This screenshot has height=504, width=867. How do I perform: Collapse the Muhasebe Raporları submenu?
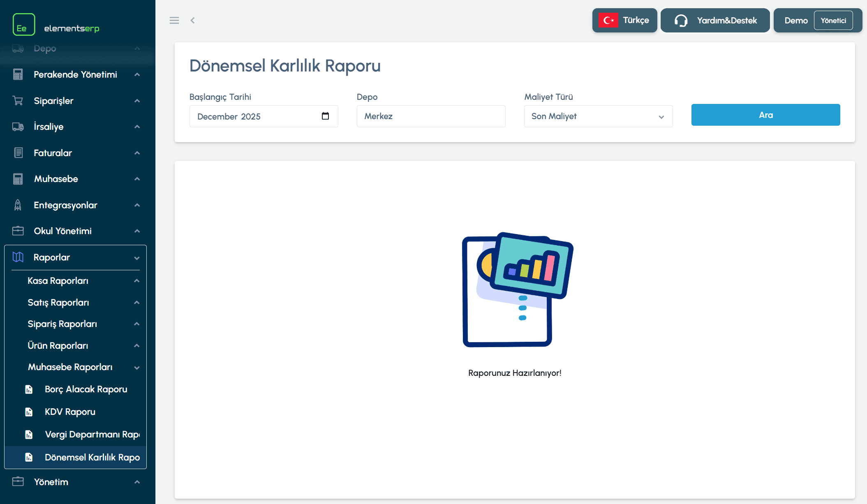(x=137, y=368)
